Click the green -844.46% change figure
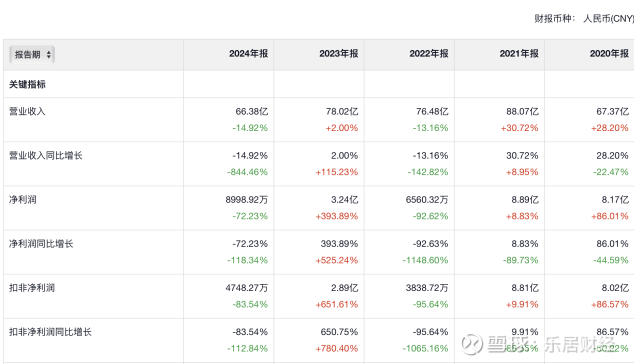The image size is (634, 364). click(x=247, y=172)
